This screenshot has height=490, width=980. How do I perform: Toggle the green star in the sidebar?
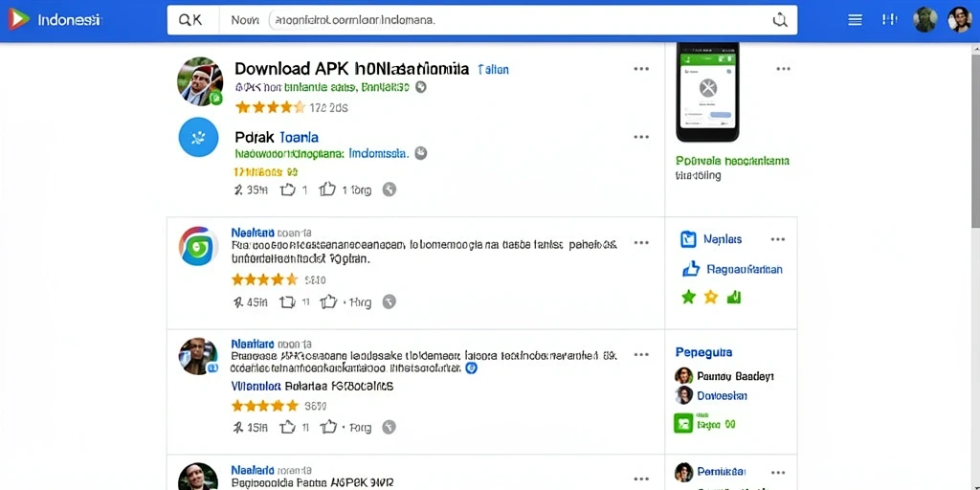tap(688, 297)
